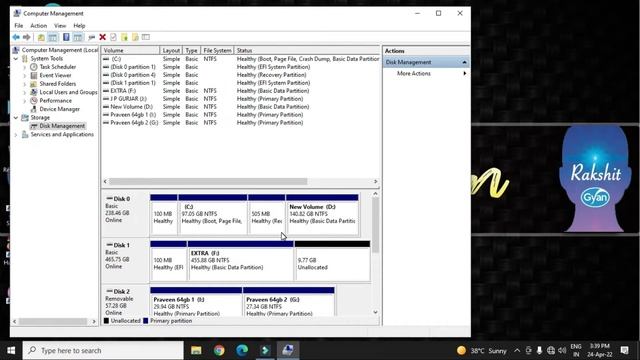Viewport: 640px width, 360px height.
Task: Open the Help menu
Action: 79,25
